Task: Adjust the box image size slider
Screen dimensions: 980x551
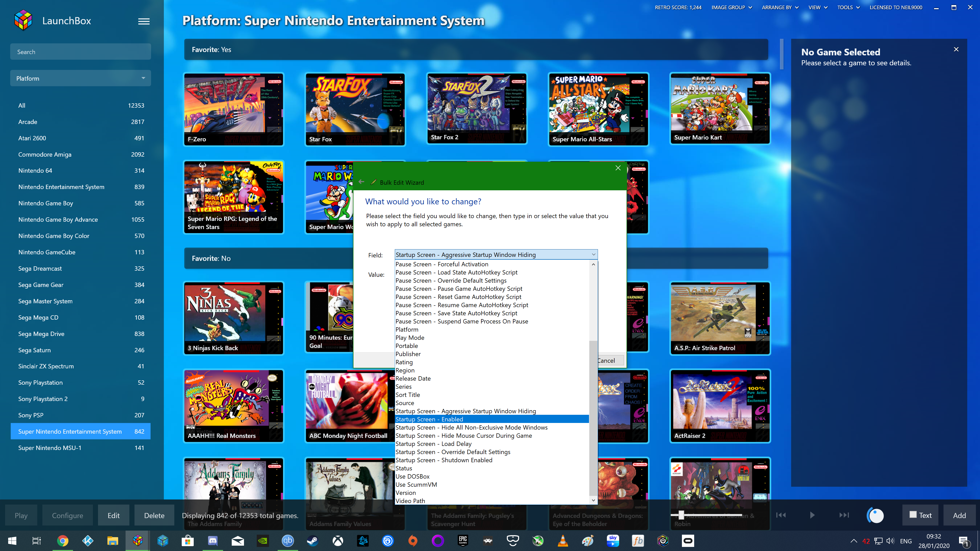Action: [x=681, y=515]
